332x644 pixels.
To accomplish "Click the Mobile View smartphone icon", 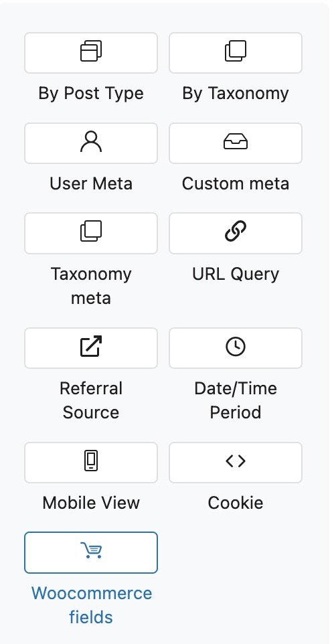I will point(91,461).
